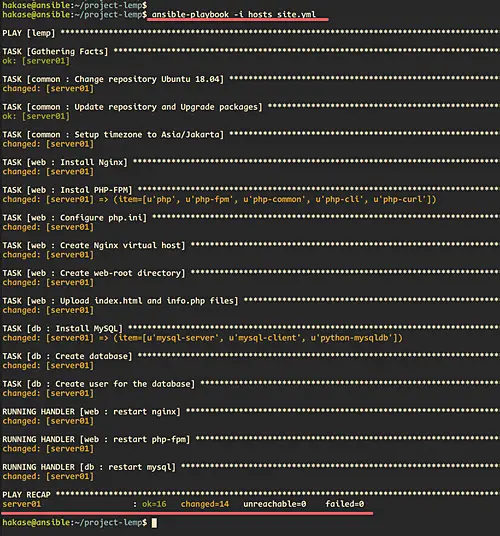The width and height of the screenshot is (500, 536).
Task: Click the command text 'ansible-playbook -i hosts site.yml'
Action: click(x=233, y=14)
